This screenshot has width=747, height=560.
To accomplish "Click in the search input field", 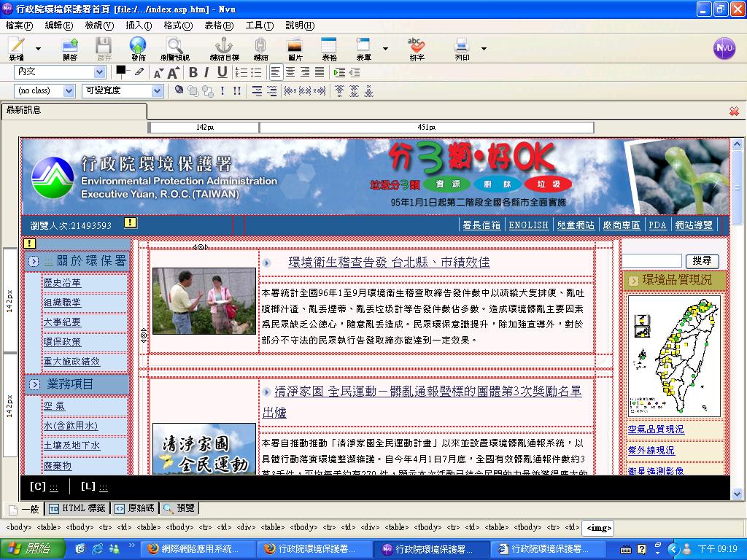I will [651, 260].
